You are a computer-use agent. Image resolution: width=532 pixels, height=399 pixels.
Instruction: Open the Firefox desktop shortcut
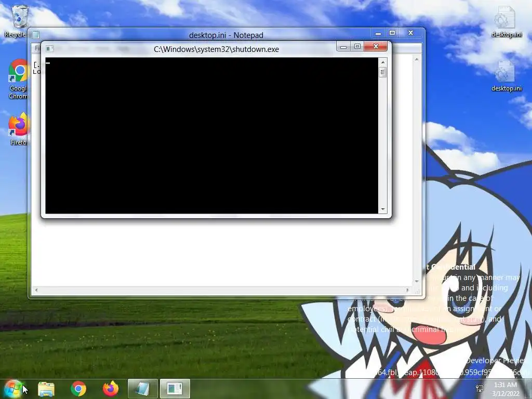tap(18, 129)
